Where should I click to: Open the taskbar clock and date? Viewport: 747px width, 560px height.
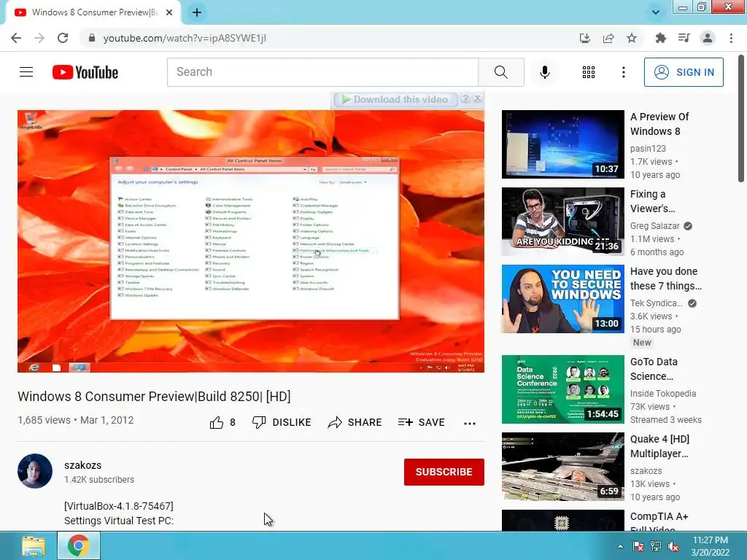click(x=711, y=546)
